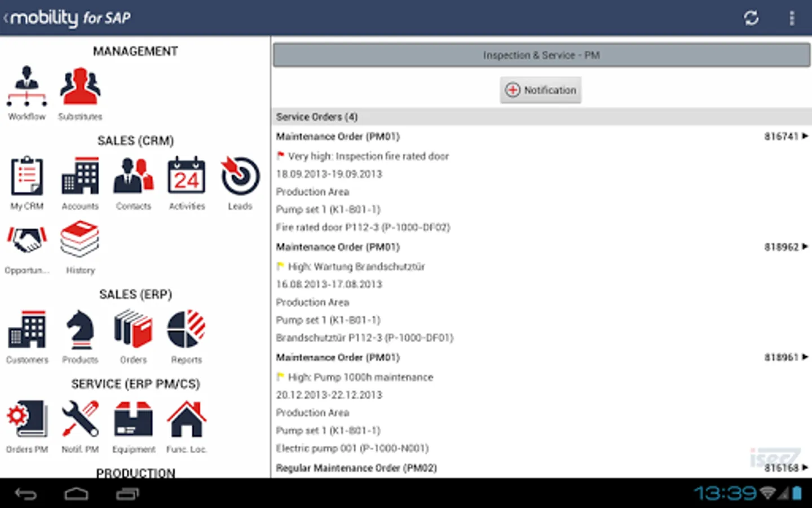Tap the clock showing 13:39

[x=725, y=493]
